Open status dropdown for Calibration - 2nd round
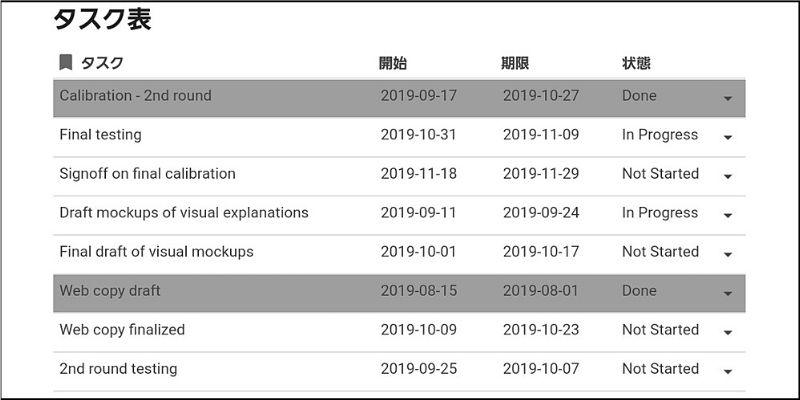Viewport: 800px width, 400px height. point(728,98)
